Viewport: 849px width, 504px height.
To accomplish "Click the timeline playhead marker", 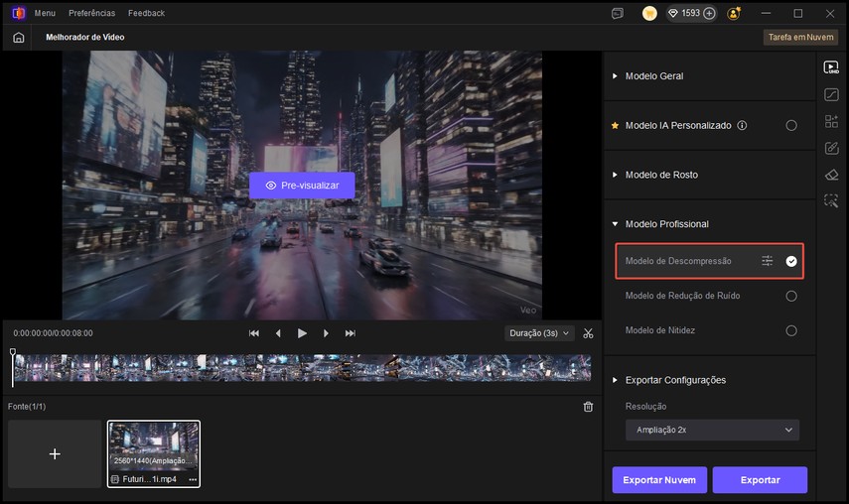I will click(13, 353).
